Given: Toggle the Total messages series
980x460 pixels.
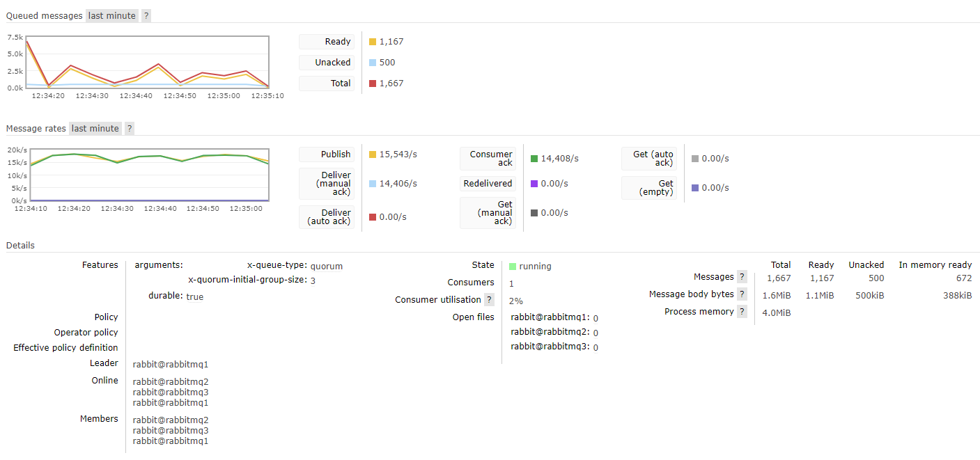Looking at the screenshot, I should [x=327, y=83].
